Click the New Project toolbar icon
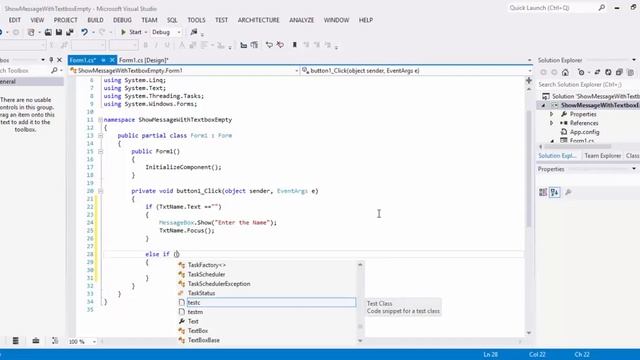 [x=31, y=32]
